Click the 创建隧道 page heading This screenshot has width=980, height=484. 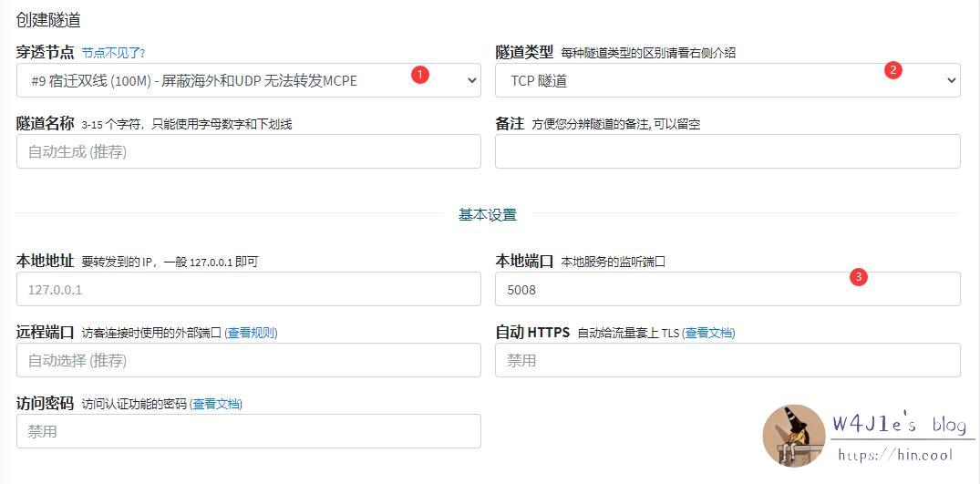click(48, 19)
